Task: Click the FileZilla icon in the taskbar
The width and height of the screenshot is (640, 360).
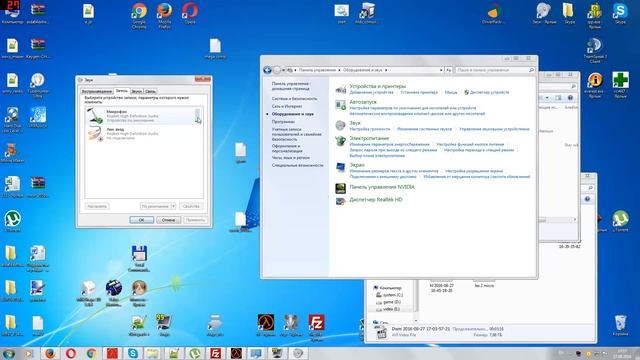Action: pyautogui.click(x=216, y=353)
